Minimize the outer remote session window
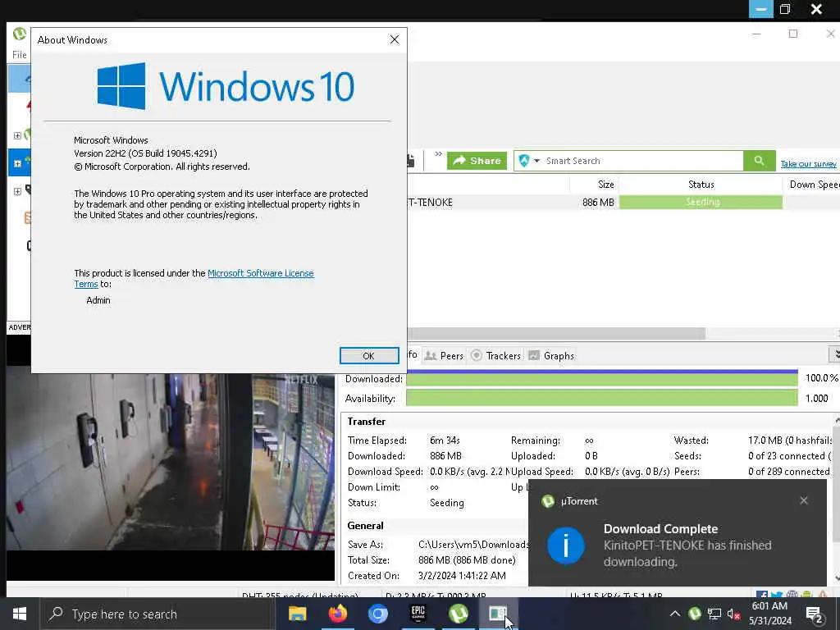840x630 pixels. coord(760,9)
